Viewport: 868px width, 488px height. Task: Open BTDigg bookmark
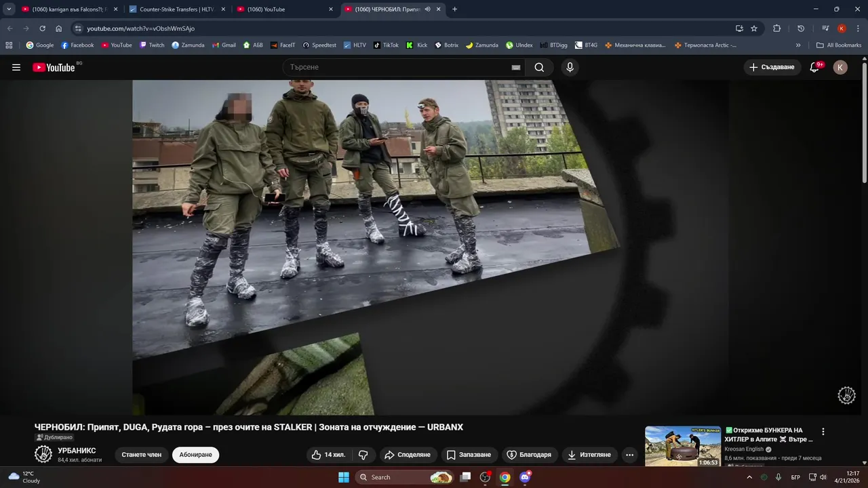[554, 45]
